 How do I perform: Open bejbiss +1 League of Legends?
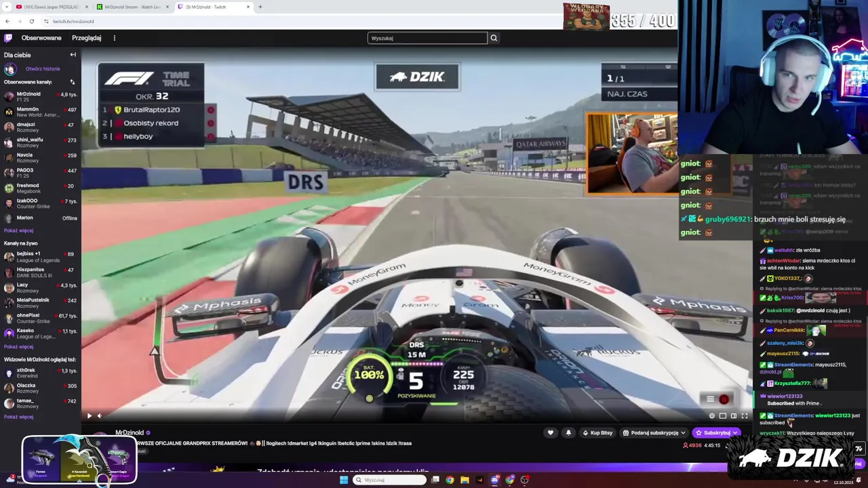pyautogui.click(x=41, y=257)
